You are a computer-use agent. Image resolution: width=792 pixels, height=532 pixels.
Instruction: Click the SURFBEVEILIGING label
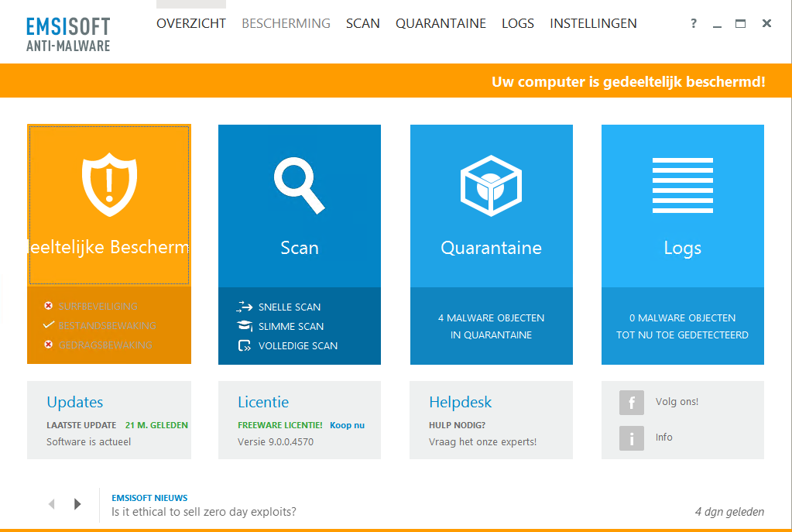pyautogui.click(x=98, y=306)
